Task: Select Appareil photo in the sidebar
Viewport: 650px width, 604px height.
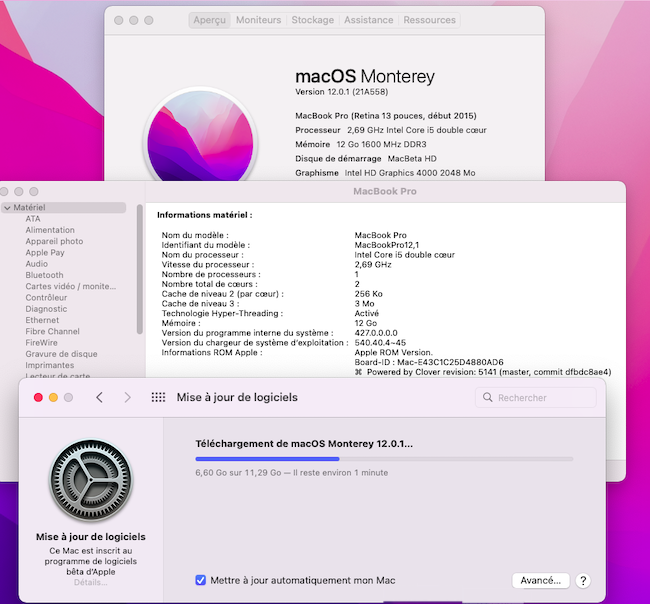Action: click(54, 241)
